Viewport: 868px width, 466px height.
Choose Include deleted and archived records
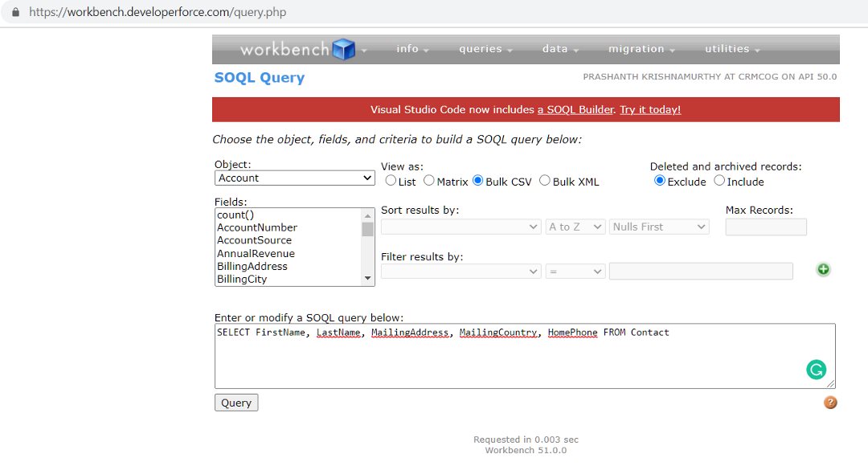pos(719,181)
